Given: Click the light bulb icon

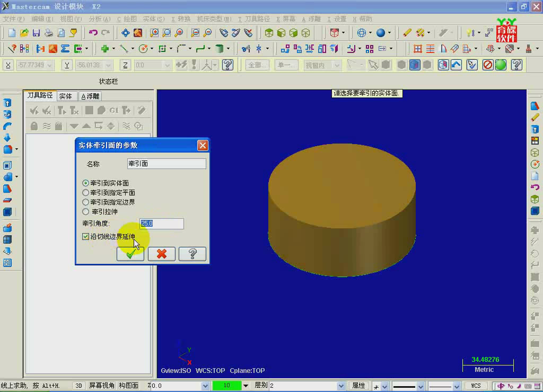Looking at the screenshot, I should (x=470, y=33).
